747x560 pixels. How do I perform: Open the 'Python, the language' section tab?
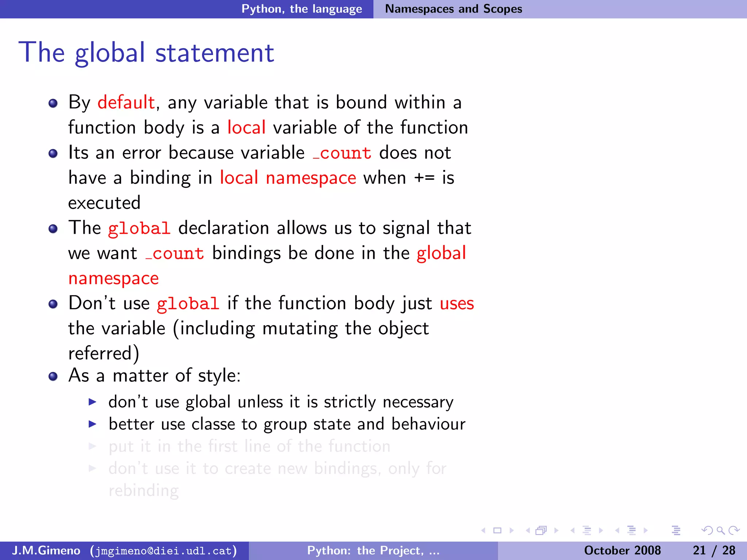click(x=302, y=9)
